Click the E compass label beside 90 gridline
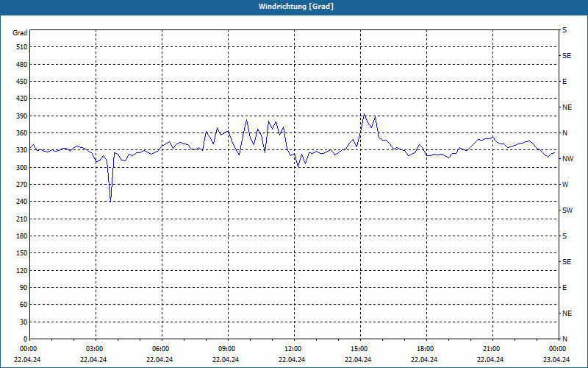Screen dimensions: 588x368 [564, 288]
